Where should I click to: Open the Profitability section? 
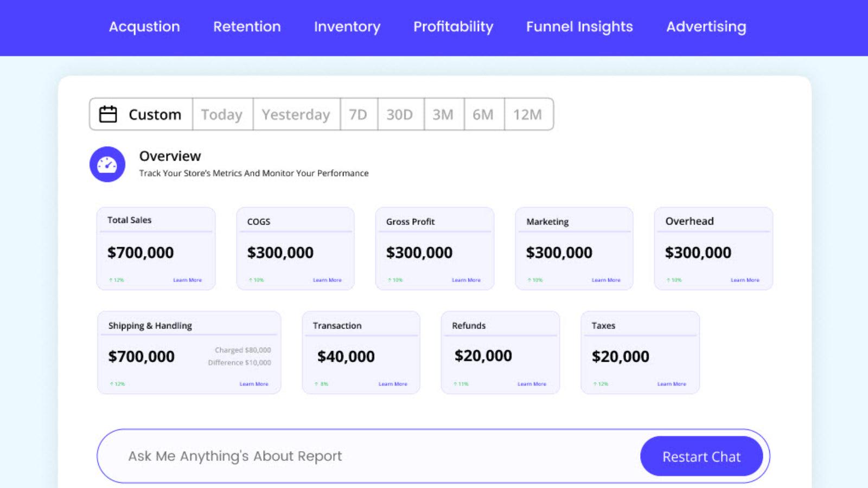[x=453, y=27]
